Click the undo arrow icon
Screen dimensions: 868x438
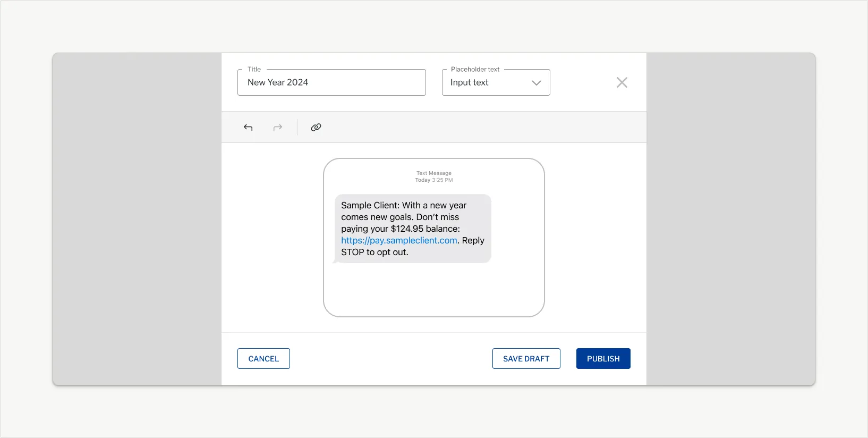click(248, 128)
